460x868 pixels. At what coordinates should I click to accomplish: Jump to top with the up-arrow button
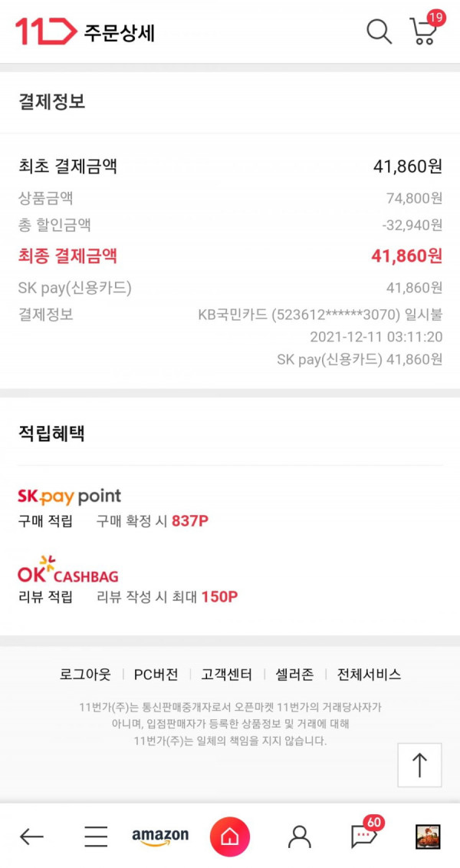click(419, 765)
